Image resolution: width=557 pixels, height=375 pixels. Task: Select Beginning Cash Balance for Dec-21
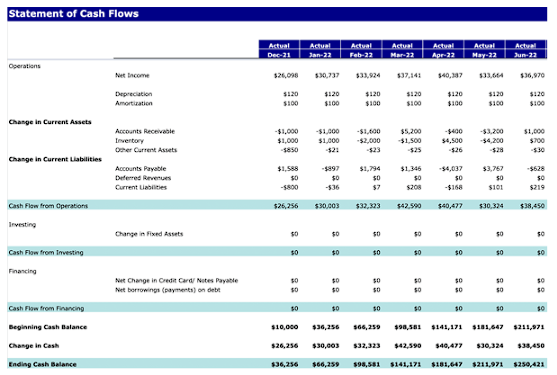[285, 327]
